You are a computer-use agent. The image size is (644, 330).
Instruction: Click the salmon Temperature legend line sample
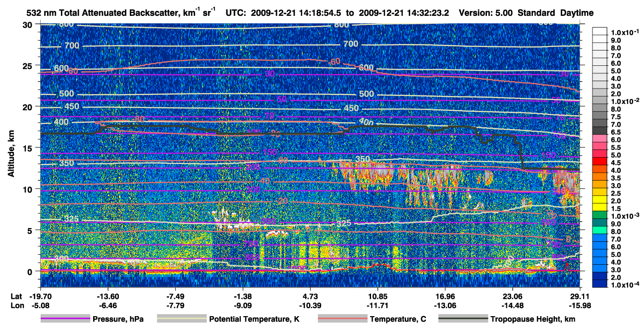pyautogui.click(x=342, y=319)
